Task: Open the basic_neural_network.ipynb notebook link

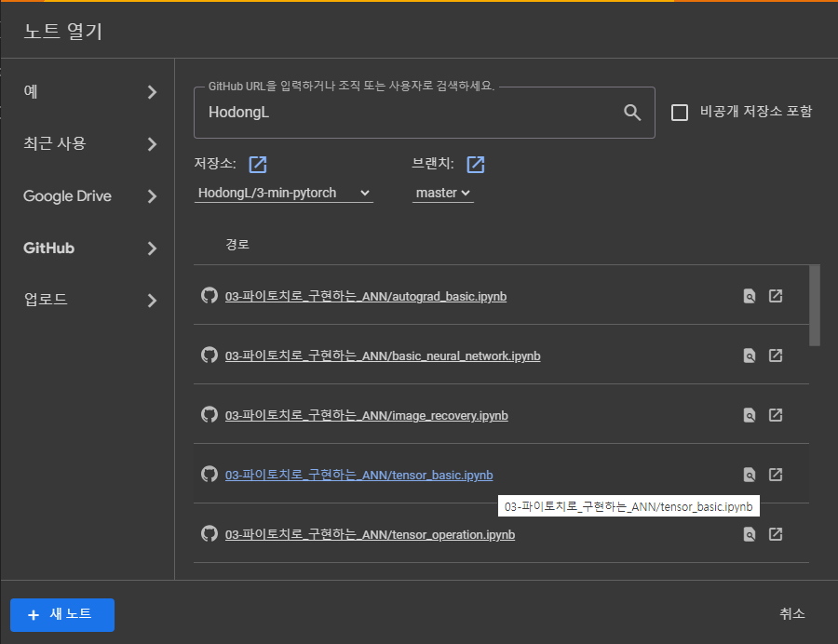Action: pyautogui.click(x=383, y=356)
